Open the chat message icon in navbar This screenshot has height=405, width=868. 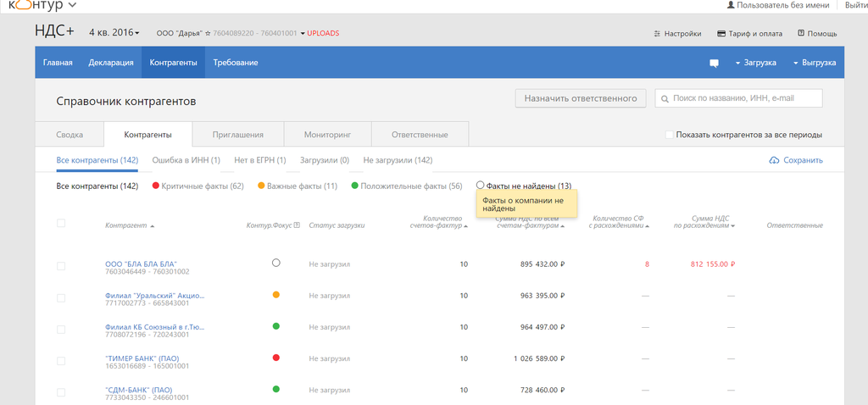(x=714, y=63)
